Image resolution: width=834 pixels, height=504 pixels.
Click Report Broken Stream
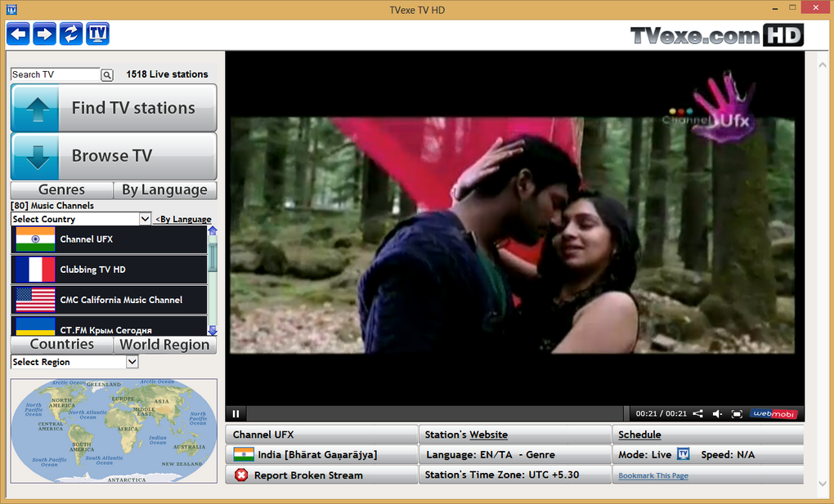[308, 475]
